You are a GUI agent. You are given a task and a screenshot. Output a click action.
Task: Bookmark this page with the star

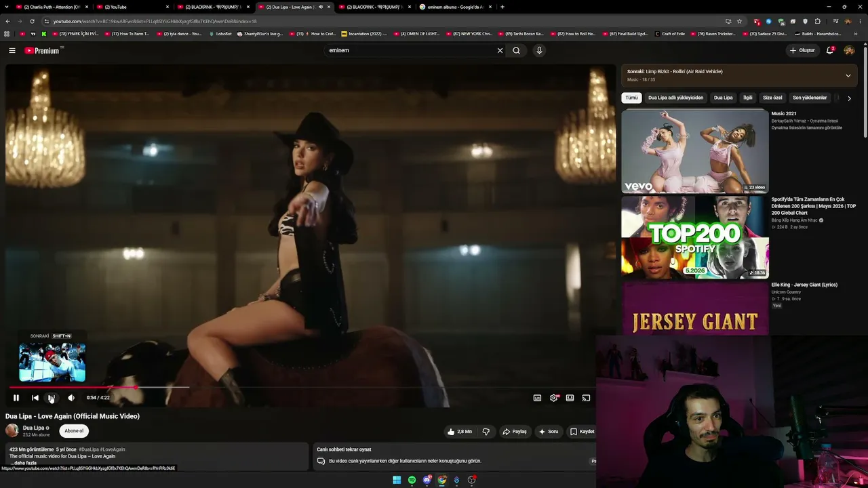tap(739, 21)
